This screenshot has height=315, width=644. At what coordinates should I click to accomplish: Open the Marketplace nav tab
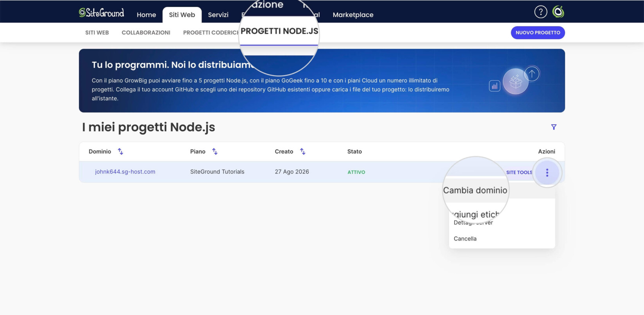pos(353,15)
